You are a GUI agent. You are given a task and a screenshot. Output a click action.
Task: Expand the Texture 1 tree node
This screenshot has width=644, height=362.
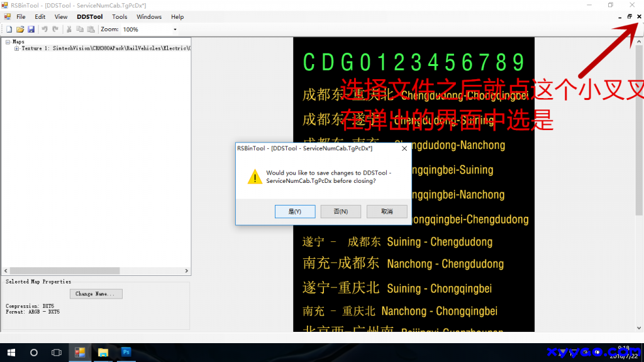coord(17,48)
